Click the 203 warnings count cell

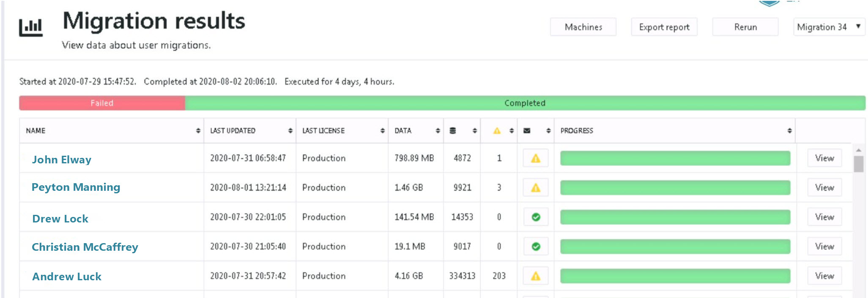pos(499,276)
